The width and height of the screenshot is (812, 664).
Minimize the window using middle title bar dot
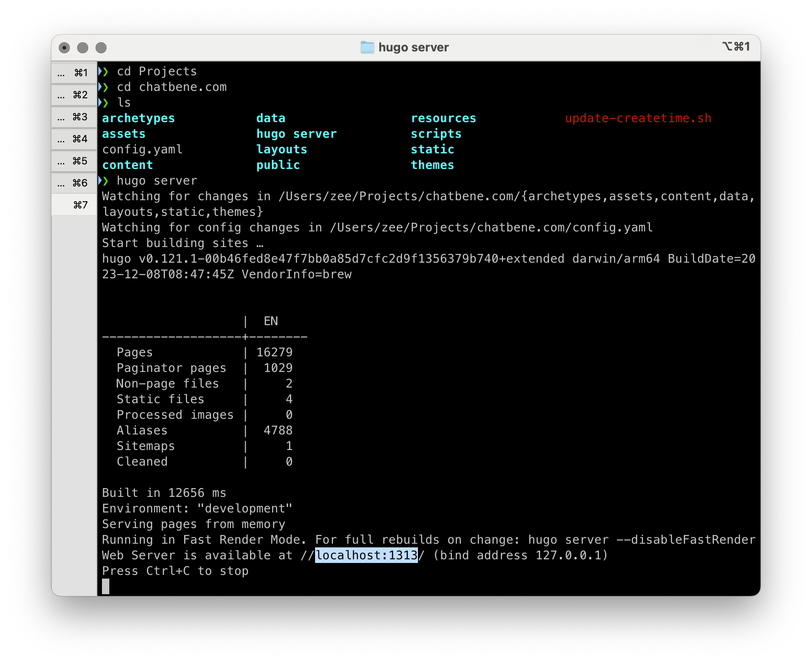(83, 48)
